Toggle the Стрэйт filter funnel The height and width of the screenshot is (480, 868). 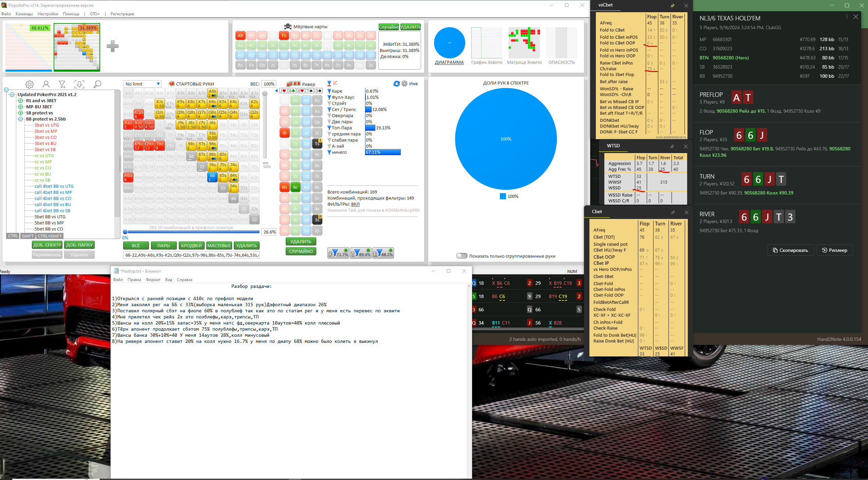coord(329,103)
